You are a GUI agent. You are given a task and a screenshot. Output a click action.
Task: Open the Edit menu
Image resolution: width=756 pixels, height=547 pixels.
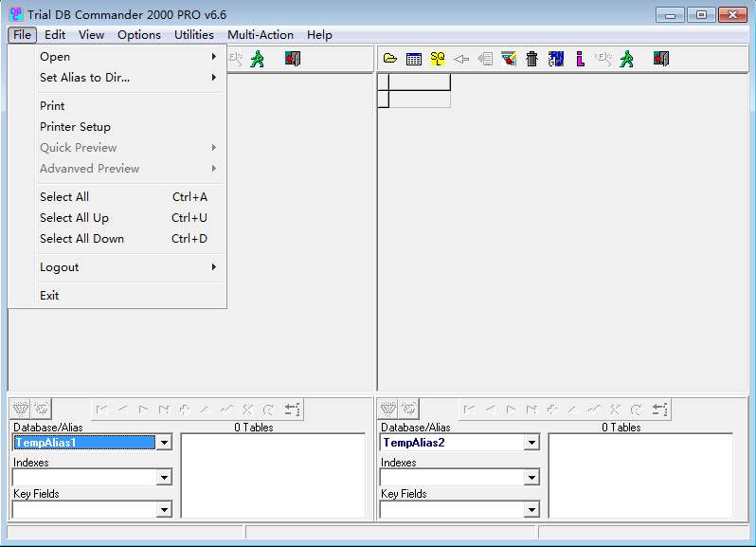55,35
